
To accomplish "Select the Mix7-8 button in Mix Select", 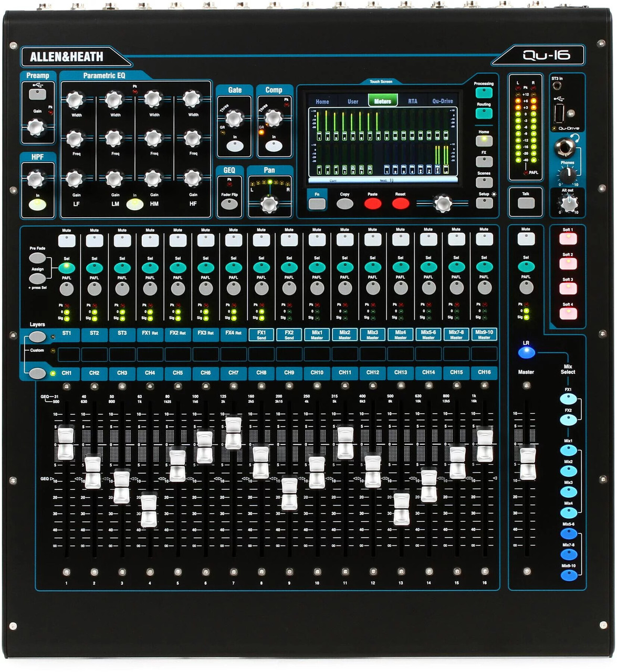I will (568, 555).
